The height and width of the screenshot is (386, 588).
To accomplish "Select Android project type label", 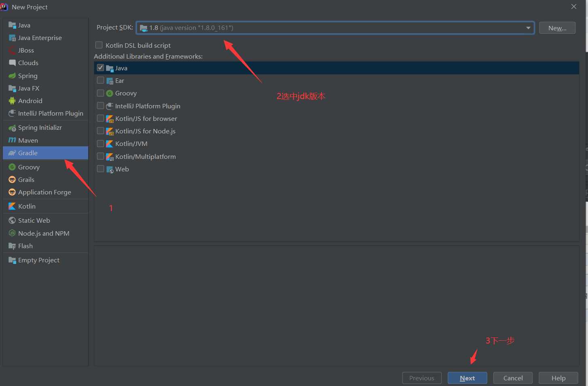I will coord(30,101).
